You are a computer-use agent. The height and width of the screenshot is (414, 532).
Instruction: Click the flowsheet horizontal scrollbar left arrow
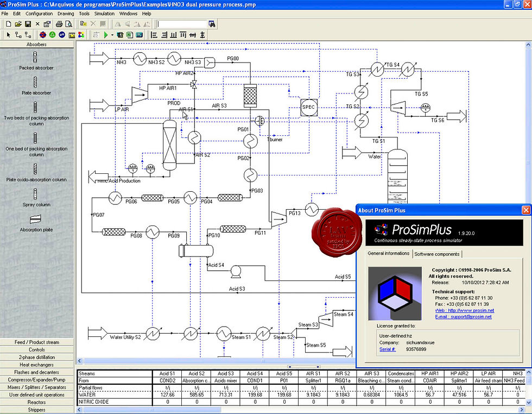tap(80, 361)
